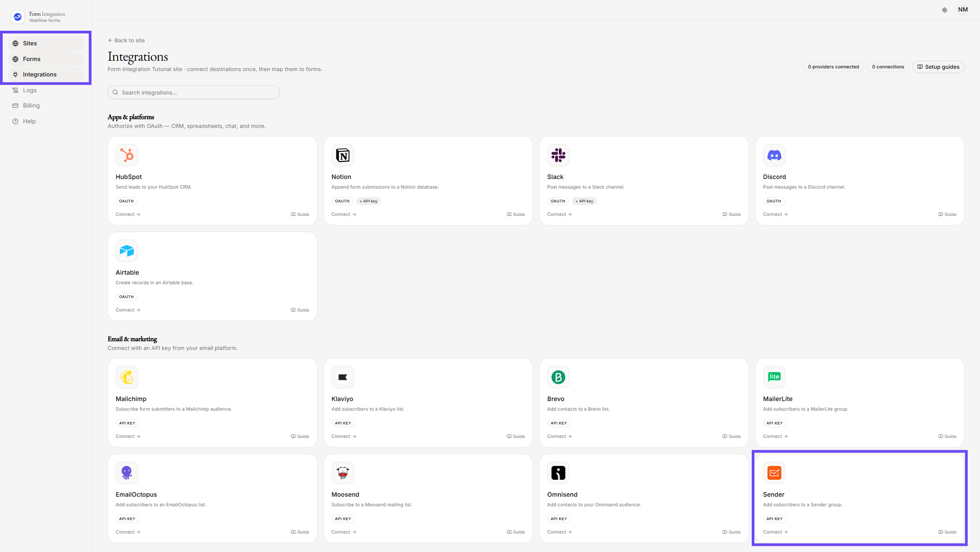Screen dimensions: 980x552
Task: Click the '+ API key' tag on Notion
Action: [x=368, y=201]
